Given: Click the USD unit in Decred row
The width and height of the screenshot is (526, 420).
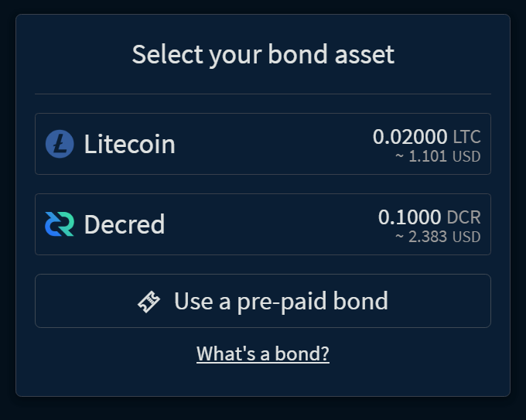Looking at the screenshot, I should click(x=466, y=237).
